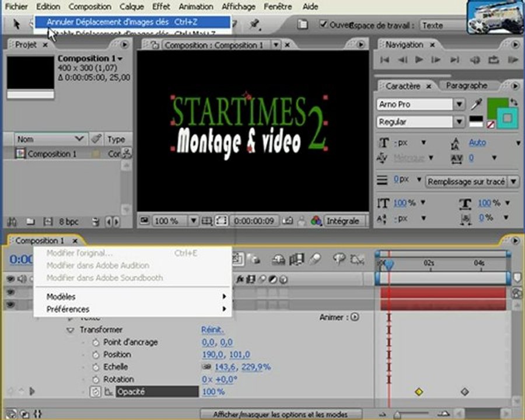Hide the second layer eye icon
Viewport: 525px width, 420px height.
click(10, 304)
